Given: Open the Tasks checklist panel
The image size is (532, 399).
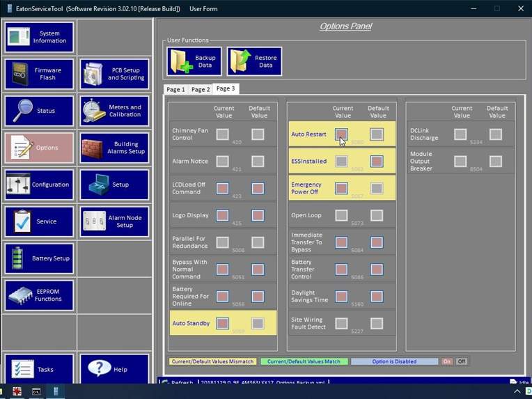Looking at the screenshot, I should coord(39,369).
